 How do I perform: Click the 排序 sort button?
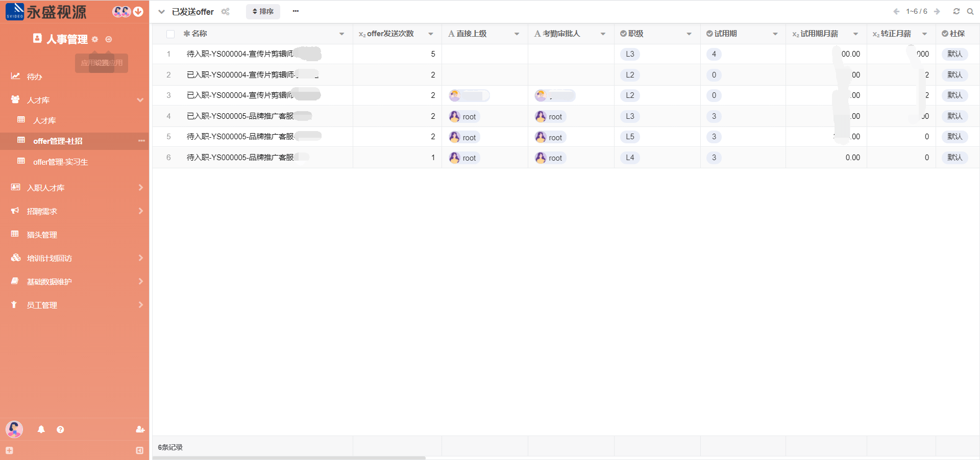tap(263, 11)
